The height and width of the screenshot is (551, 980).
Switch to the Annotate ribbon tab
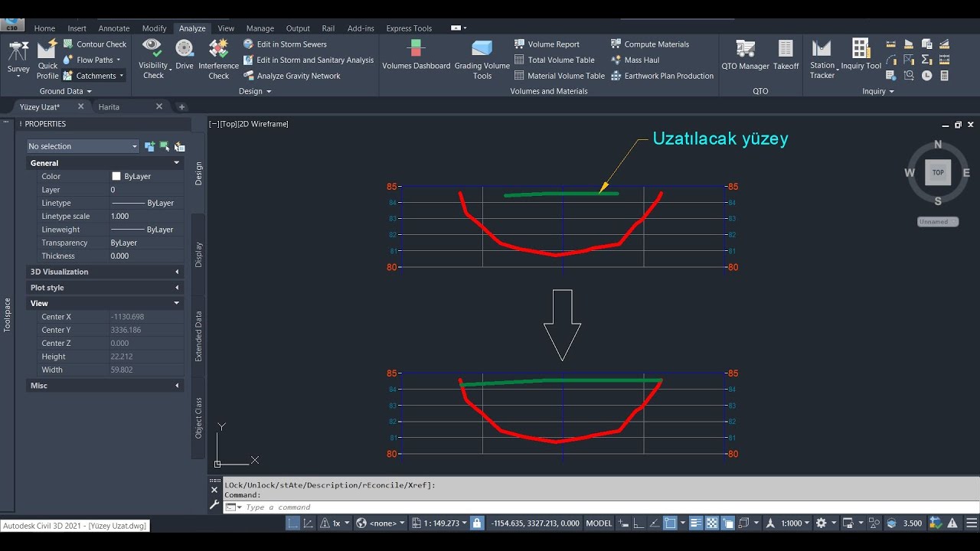click(x=114, y=28)
